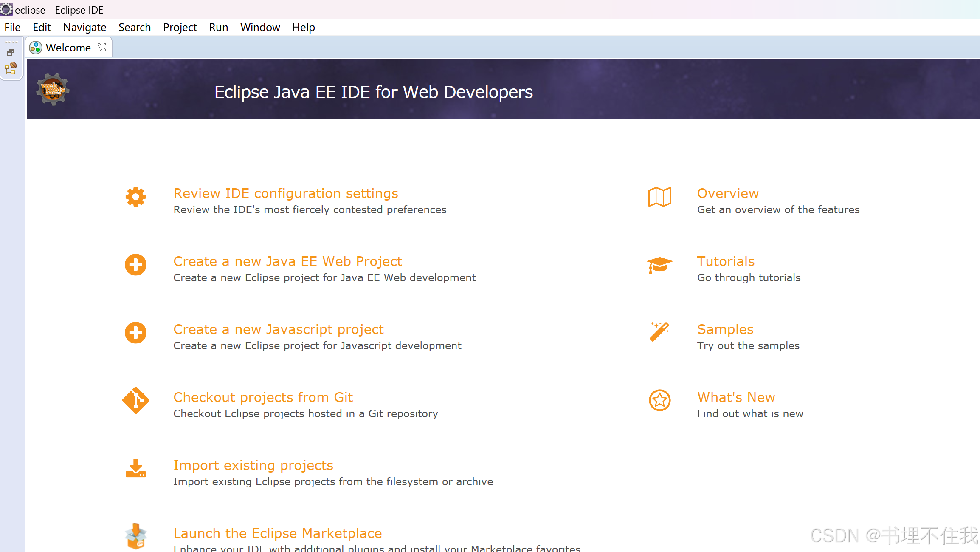Open the Navigate menu
Screen dimensions: 980x552
(84, 27)
